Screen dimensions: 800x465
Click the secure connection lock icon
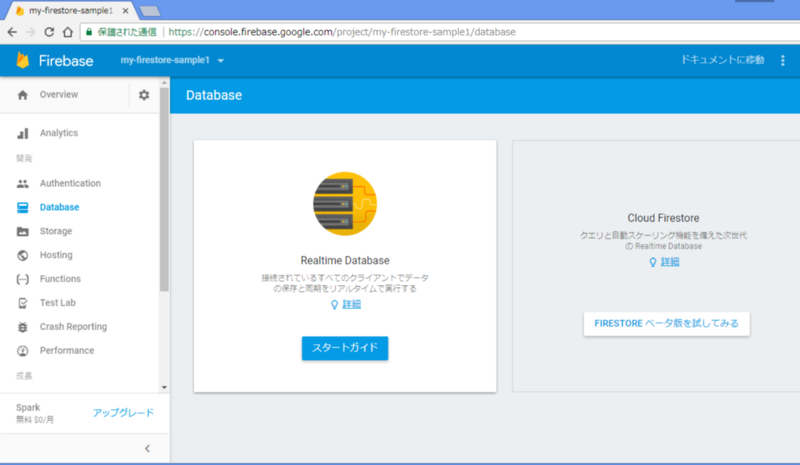tap(89, 32)
